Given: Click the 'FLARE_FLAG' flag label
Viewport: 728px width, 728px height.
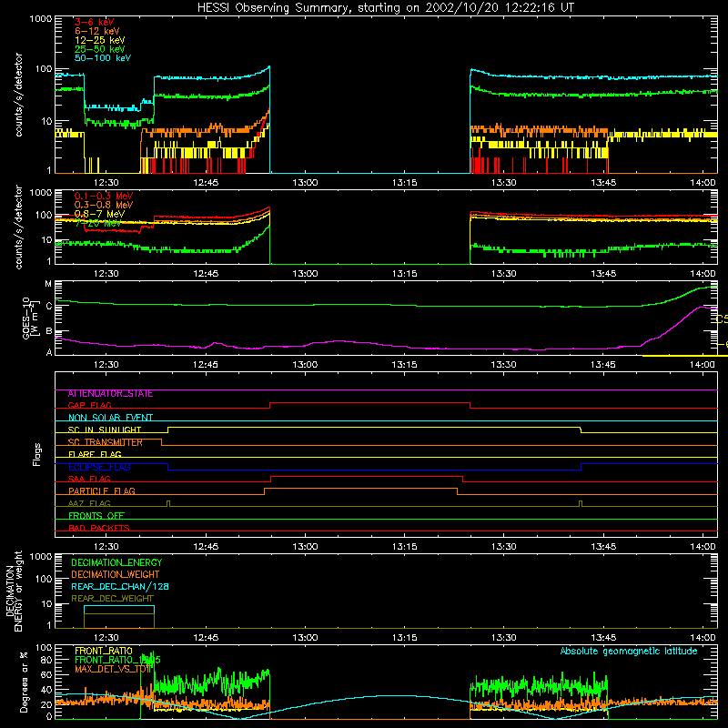Looking at the screenshot, I should [x=95, y=454].
